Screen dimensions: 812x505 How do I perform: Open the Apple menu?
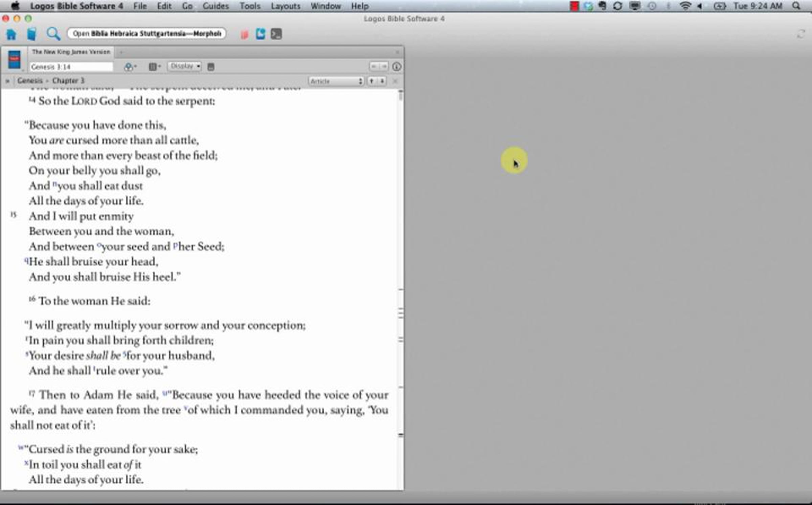tap(16, 6)
